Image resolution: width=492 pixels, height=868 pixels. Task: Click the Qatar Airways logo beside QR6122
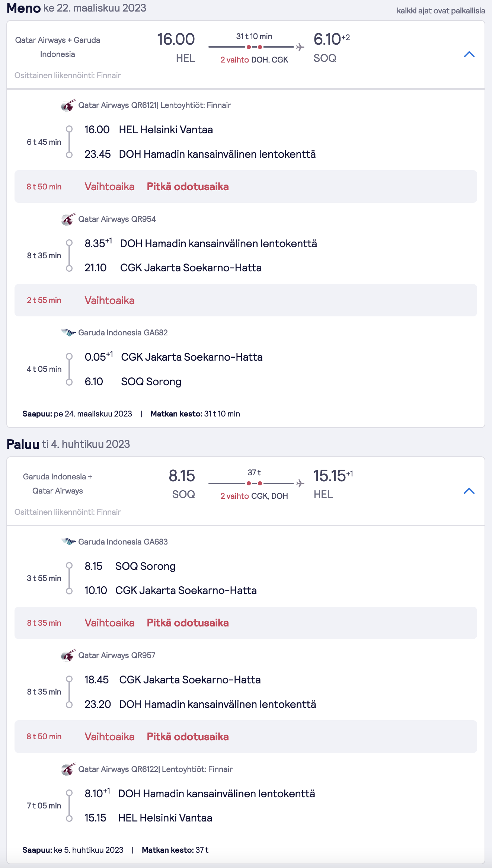point(68,769)
